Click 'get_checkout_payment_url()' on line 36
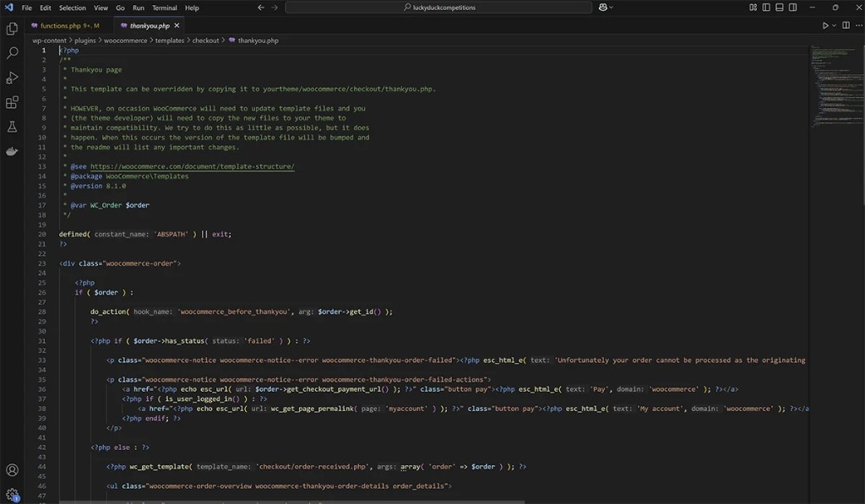The height and width of the screenshot is (504, 865). point(338,389)
